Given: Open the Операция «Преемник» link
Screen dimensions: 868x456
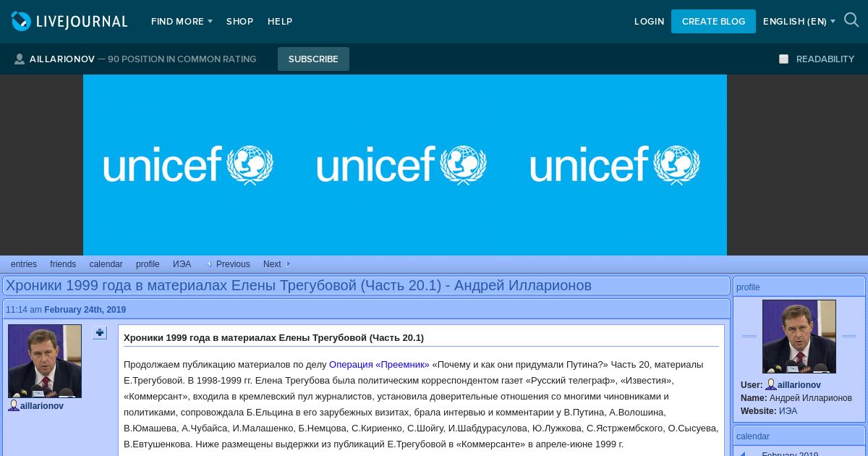Looking at the screenshot, I should point(379,365).
